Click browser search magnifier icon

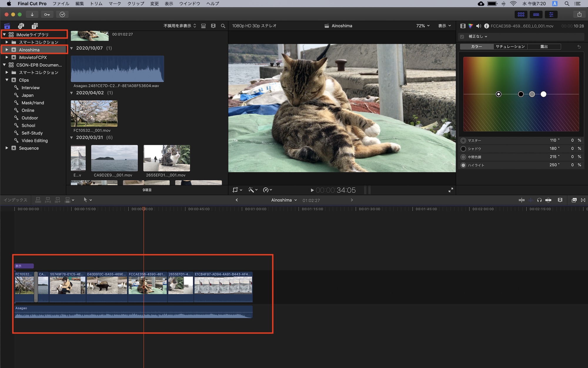click(x=223, y=26)
